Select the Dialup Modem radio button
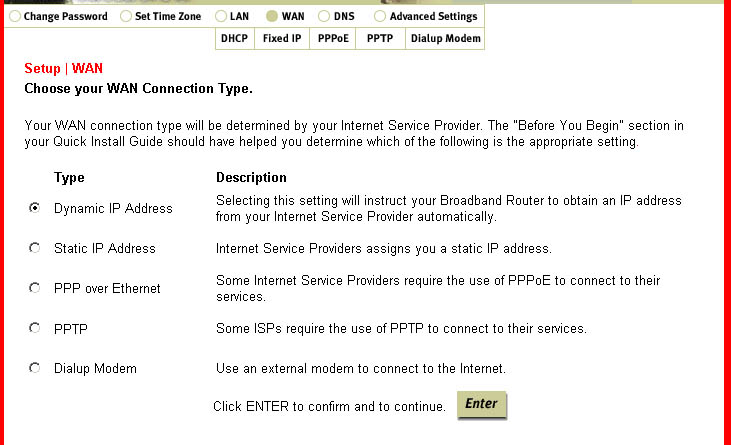The width and height of the screenshot is (731, 445). click(35, 368)
